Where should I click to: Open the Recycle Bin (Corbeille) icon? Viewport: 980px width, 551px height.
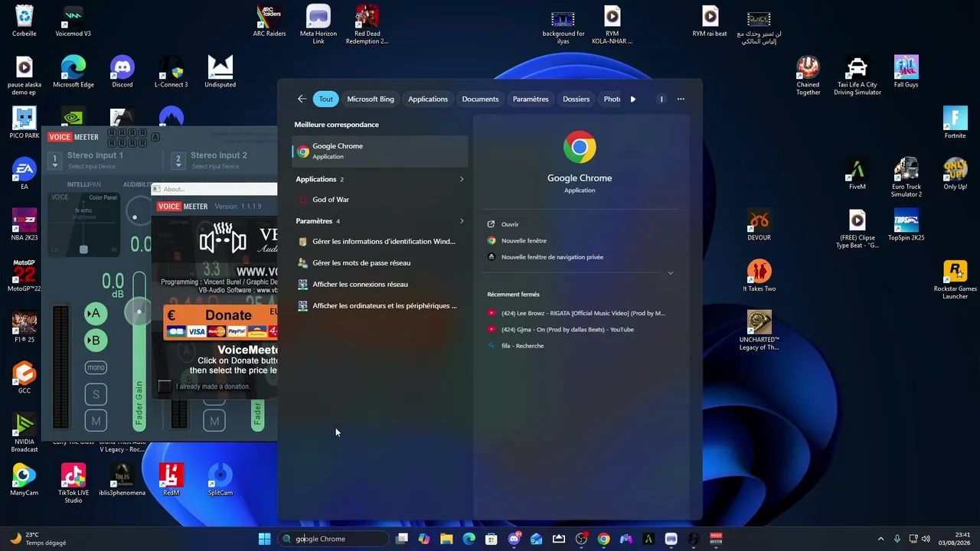24,21
